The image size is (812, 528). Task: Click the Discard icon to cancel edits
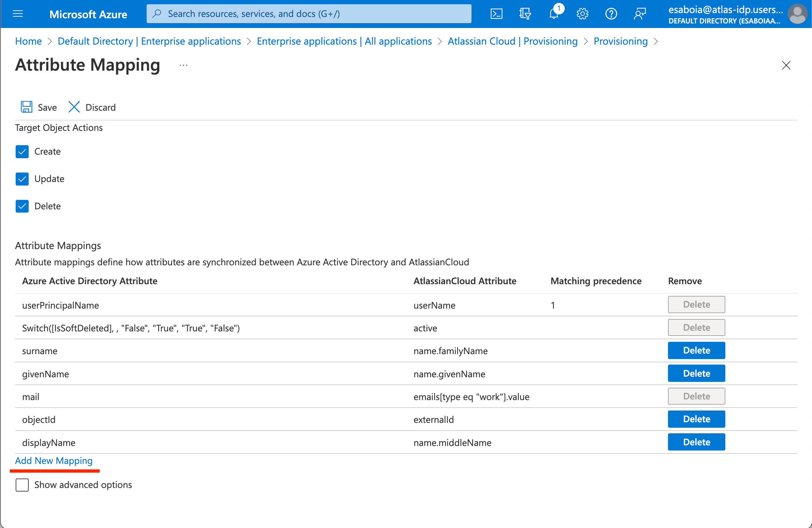pos(73,107)
